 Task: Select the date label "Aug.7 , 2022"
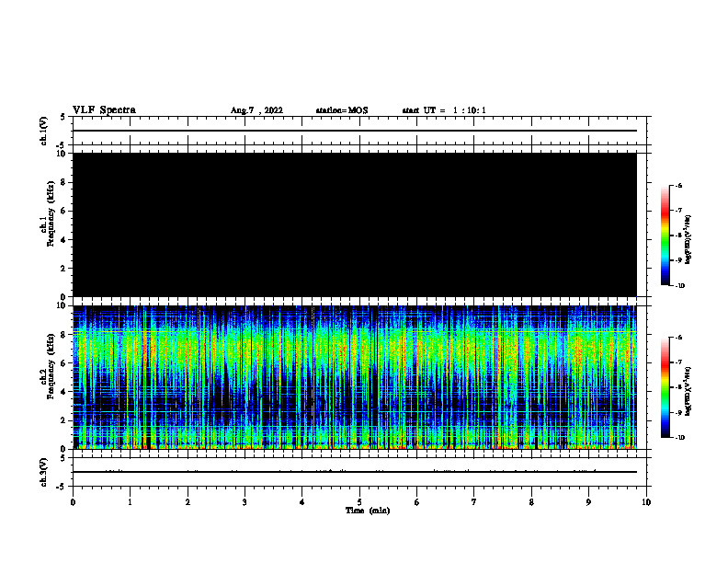[x=256, y=110]
